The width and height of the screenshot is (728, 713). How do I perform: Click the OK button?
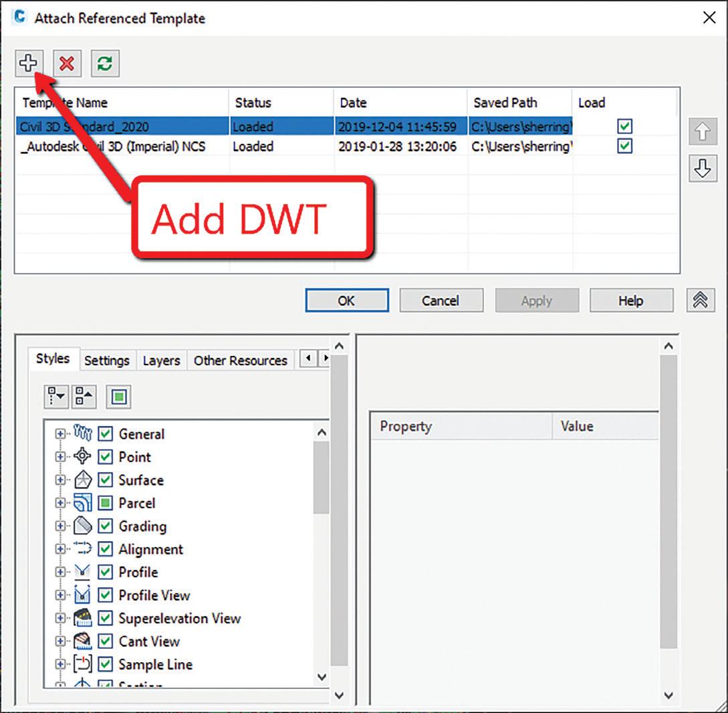tap(347, 300)
